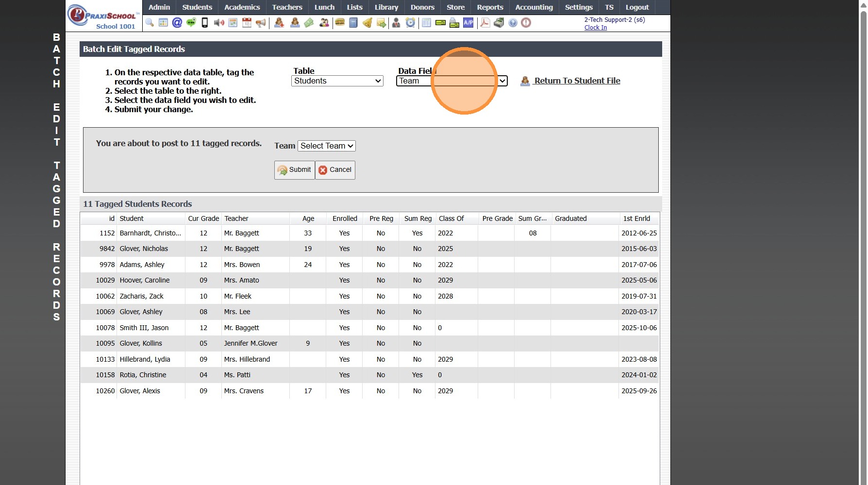Click the megaphone announcement icon
Viewport: 868px width, 485px height.
pyautogui.click(x=261, y=23)
